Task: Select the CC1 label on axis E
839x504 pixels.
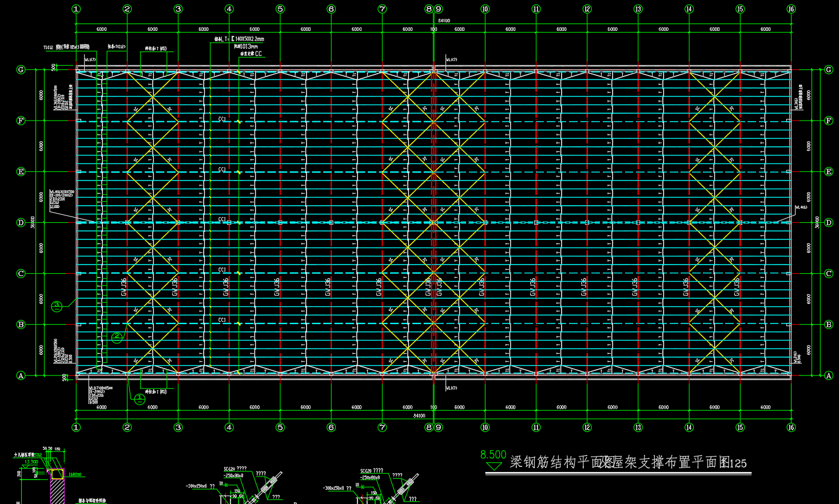Action: pos(222,170)
